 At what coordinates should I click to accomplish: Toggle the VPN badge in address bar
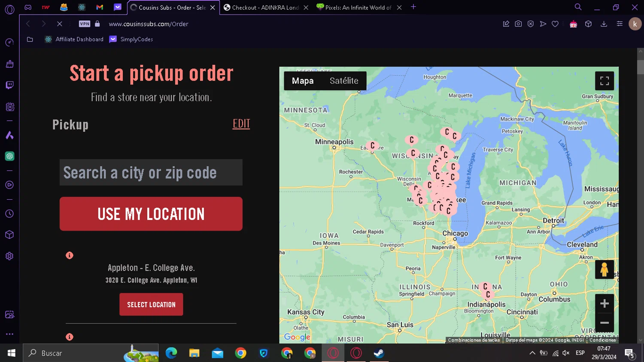coord(85,24)
